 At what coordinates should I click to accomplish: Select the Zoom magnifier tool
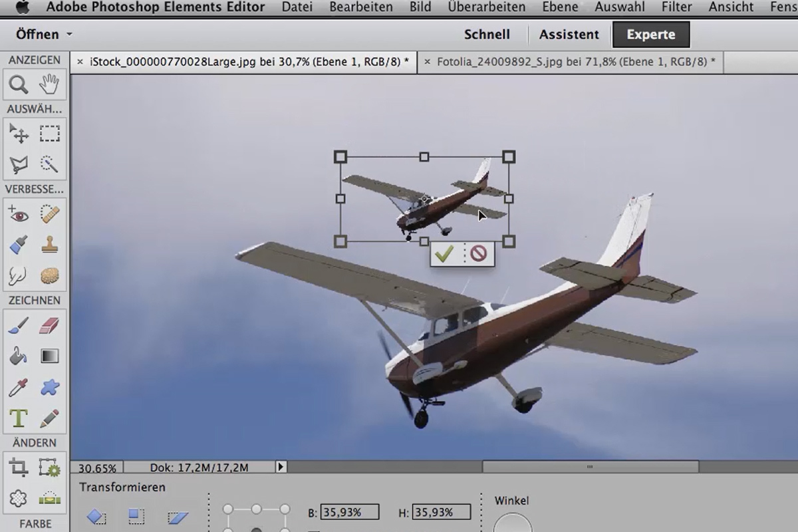pos(19,84)
